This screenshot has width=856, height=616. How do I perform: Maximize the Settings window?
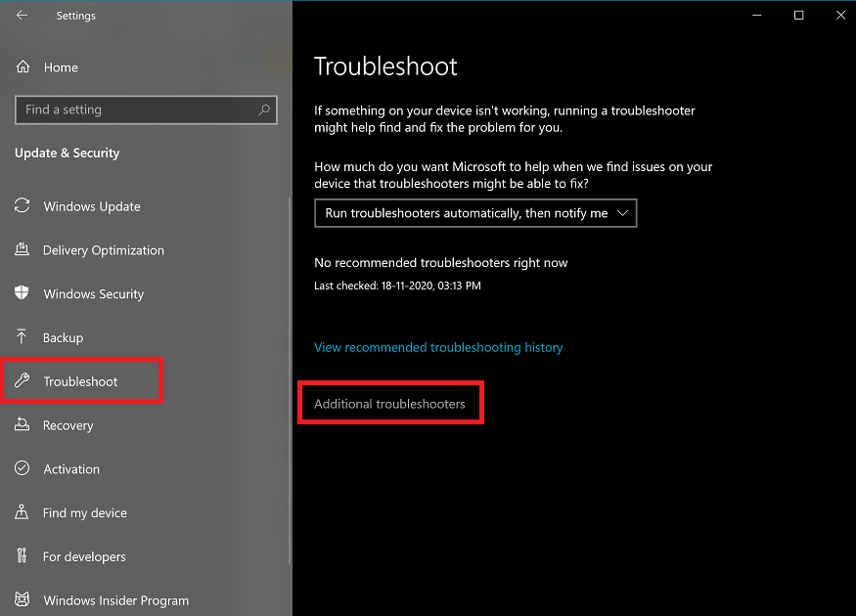[798, 16]
